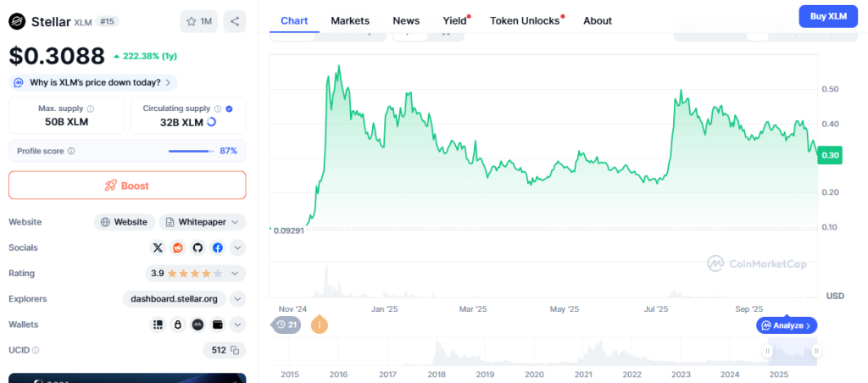Click the info icon next to Max. supply
This screenshot has height=383, width=868.
click(x=91, y=108)
